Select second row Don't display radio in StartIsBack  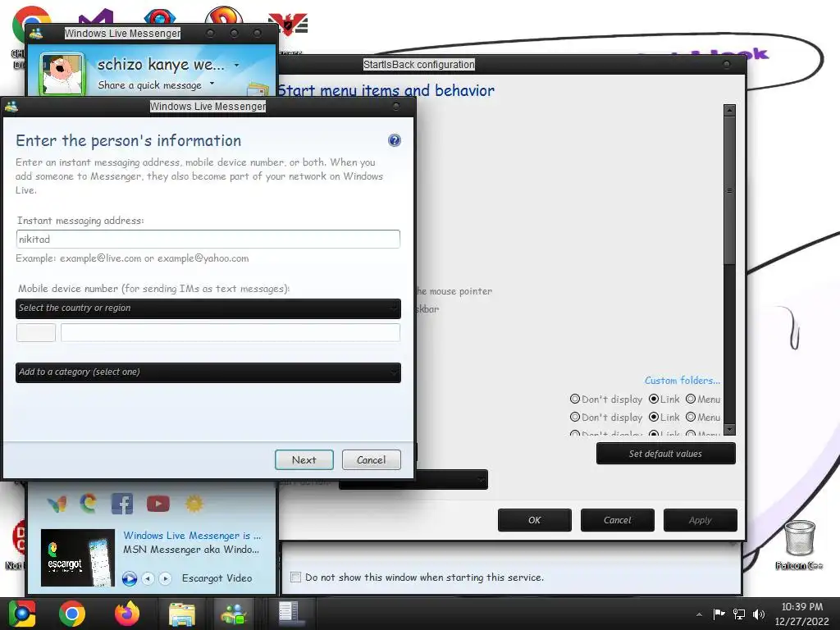(x=575, y=417)
